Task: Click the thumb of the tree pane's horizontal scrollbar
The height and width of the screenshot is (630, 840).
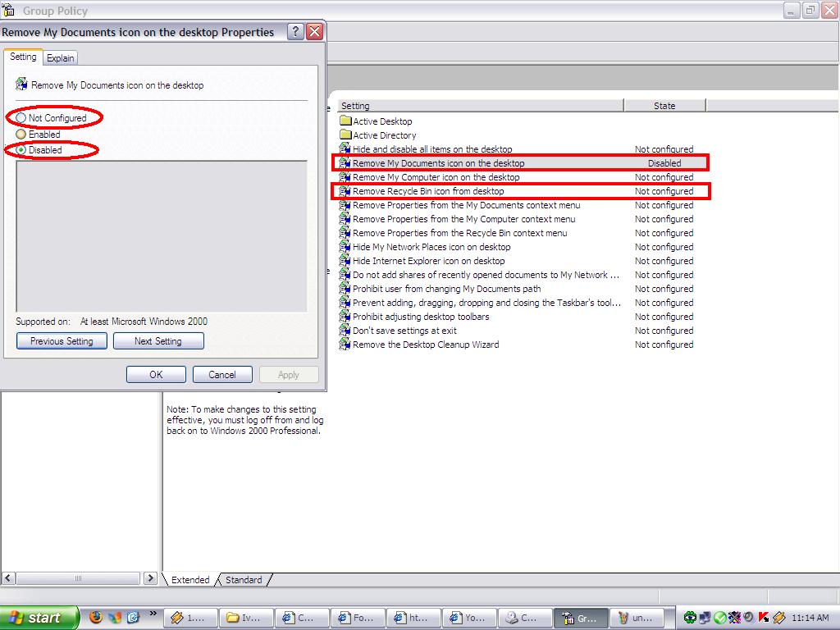Action: point(78,578)
